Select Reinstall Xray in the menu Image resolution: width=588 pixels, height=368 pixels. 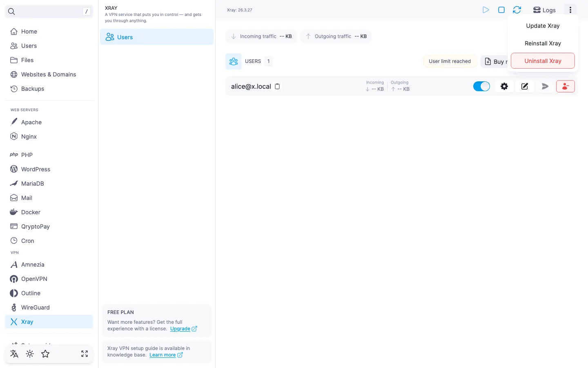click(543, 43)
